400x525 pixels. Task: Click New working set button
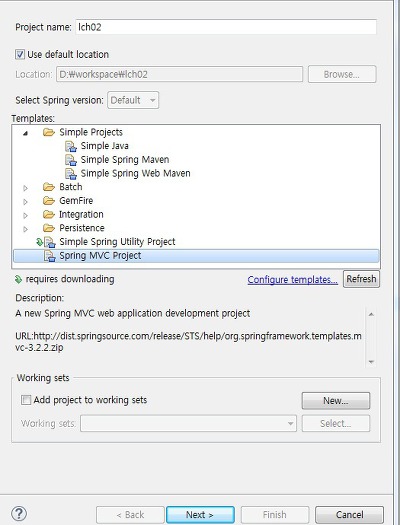(x=336, y=401)
